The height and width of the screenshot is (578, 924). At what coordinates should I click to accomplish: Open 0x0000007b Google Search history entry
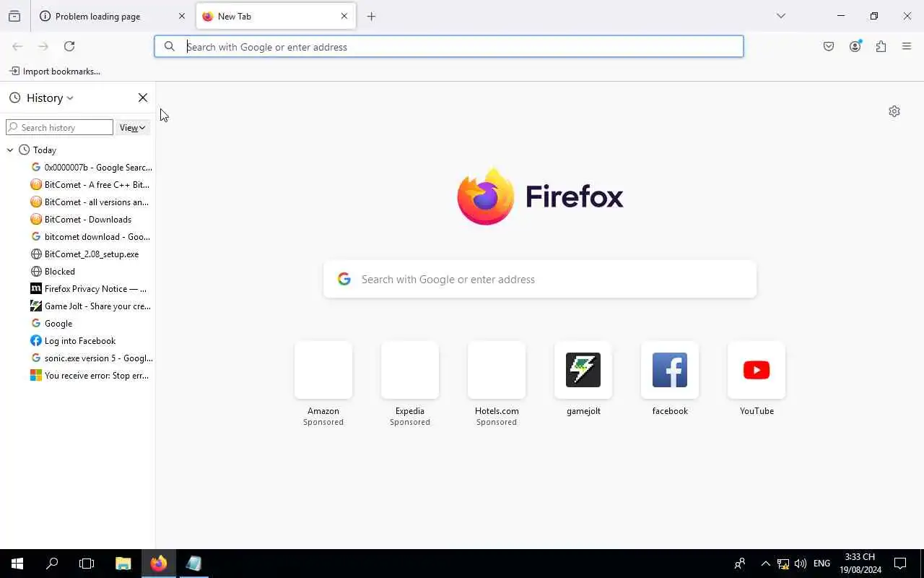(x=91, y=168)
